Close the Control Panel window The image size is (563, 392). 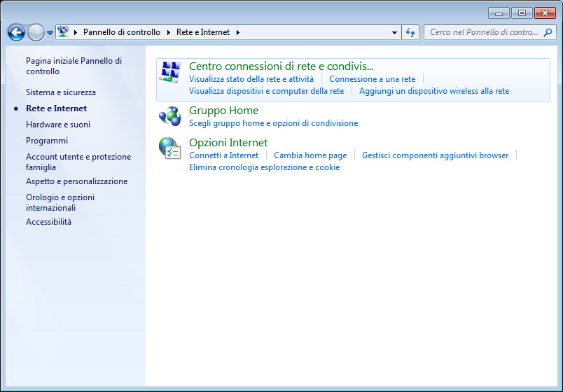(545, 13)
